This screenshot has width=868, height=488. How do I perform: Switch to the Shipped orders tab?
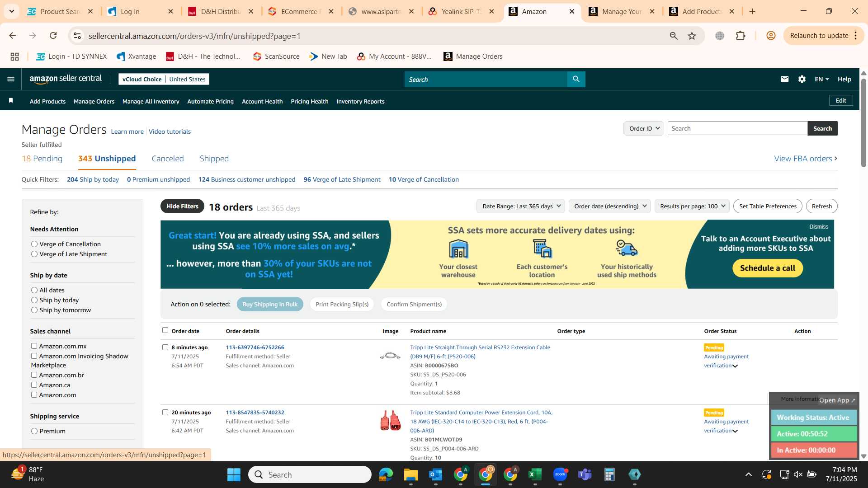[214, 159]
